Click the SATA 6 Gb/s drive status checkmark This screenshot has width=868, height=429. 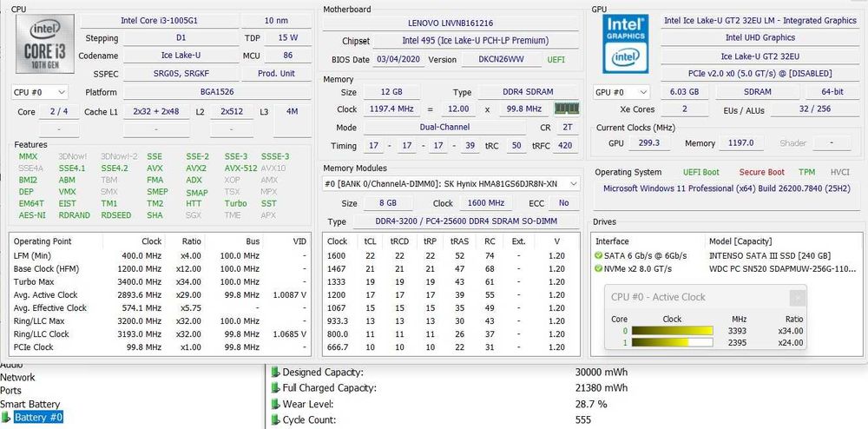point(598,255)
